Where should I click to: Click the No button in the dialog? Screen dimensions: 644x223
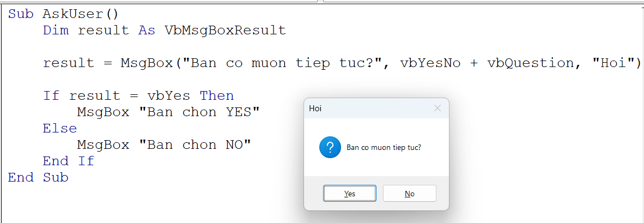(x=409, y=194)
